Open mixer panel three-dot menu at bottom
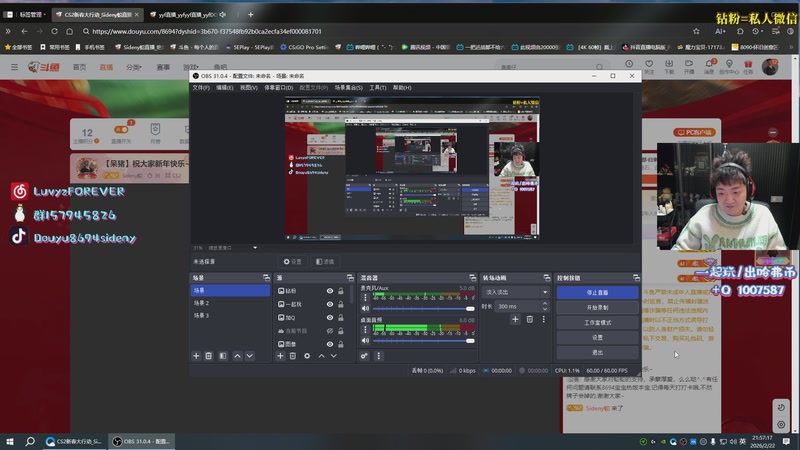800x450 pixels. pos(379,356)
